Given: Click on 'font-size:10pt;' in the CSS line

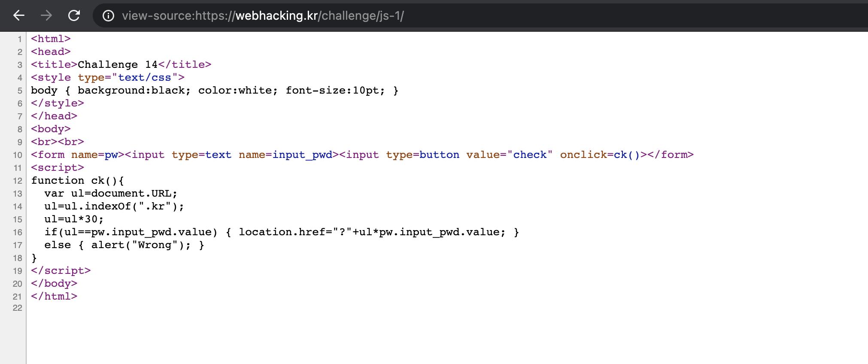Looking at the screenshot, I should pyautogui.click(x=335, y=90).
